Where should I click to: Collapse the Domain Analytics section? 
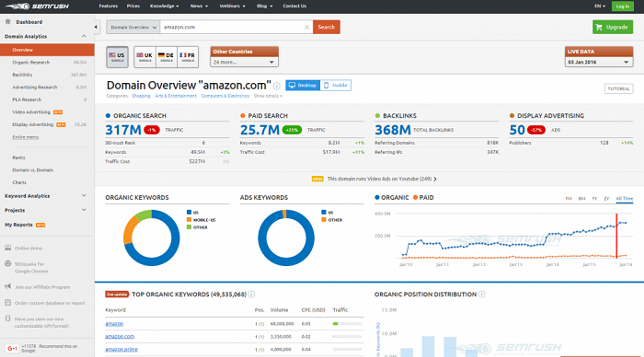(84, 36)
